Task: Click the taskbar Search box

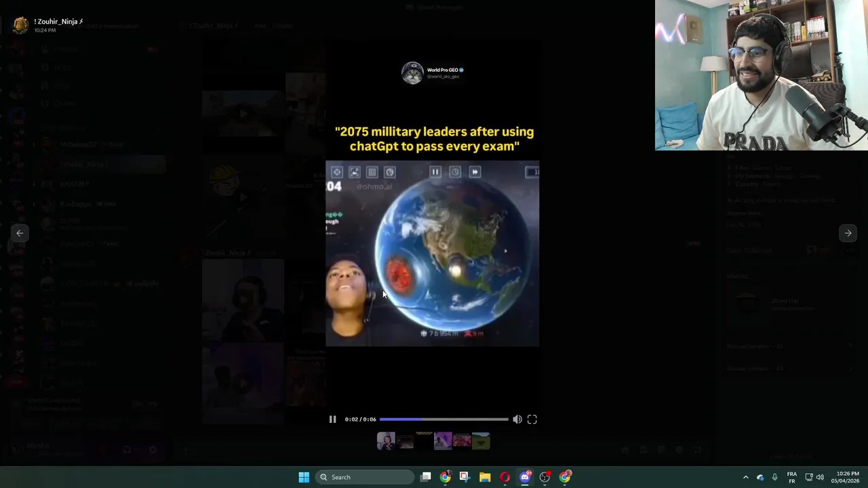Action: pyautogui.click(x=366, y=477)
